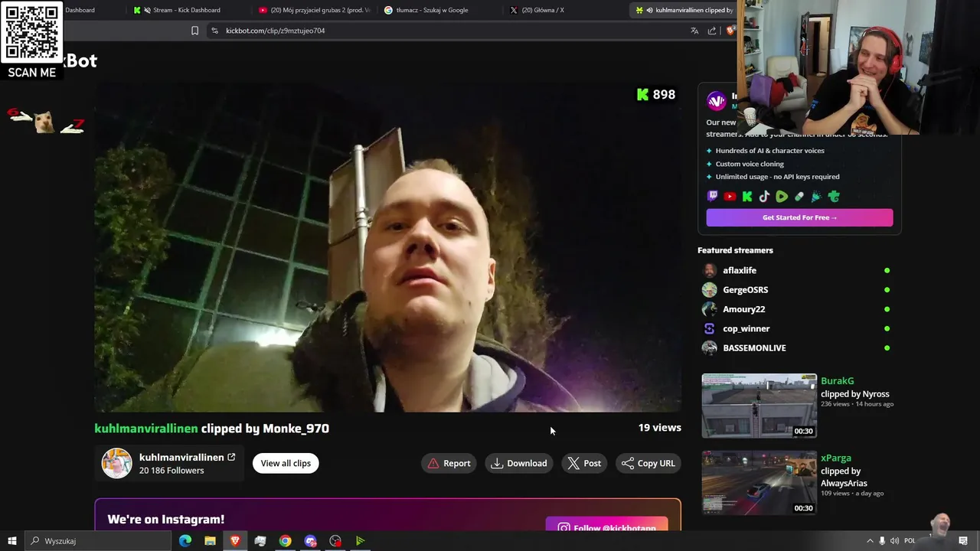This screenshot has width=980, height=551.
Task: Open the Windows Start menu
Action: [x=12, y=541]
